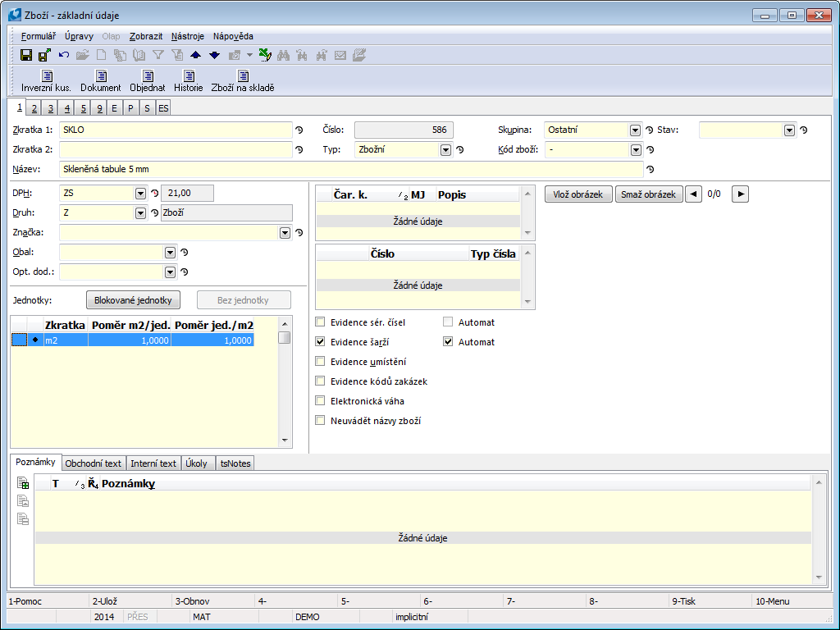Screen dimensions: 840x630
Task: Open Zboží na skladě function
Action: click(x=243, y=81)
